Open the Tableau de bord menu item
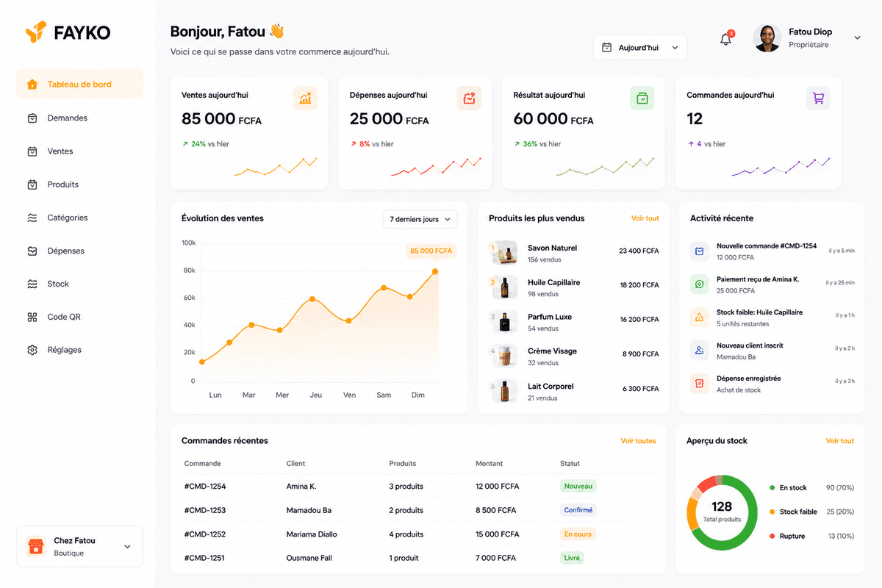Image resolution: width=882 pixels, height=588 pixels. [x=79, y=85]
